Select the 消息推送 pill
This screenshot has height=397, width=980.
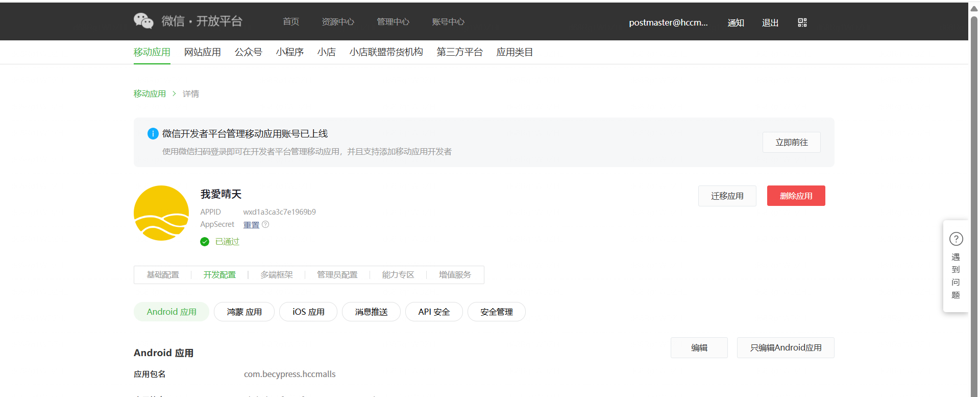click(x=371, y=312)
